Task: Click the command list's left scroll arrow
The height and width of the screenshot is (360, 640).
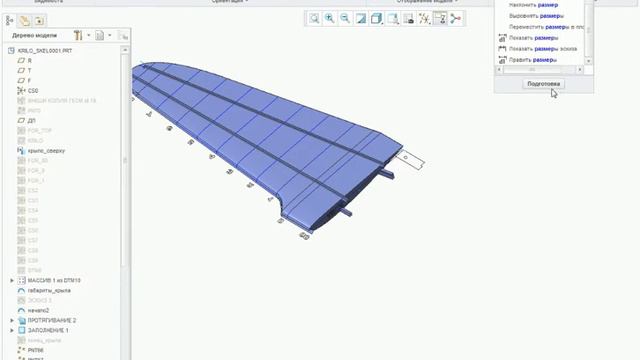Action: coord(499,70)
